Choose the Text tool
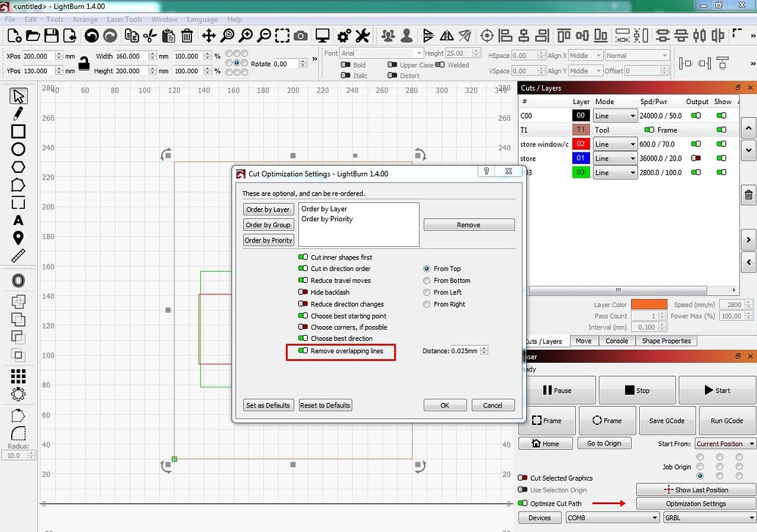Screen dimensions: 757x532 (18, 220)
